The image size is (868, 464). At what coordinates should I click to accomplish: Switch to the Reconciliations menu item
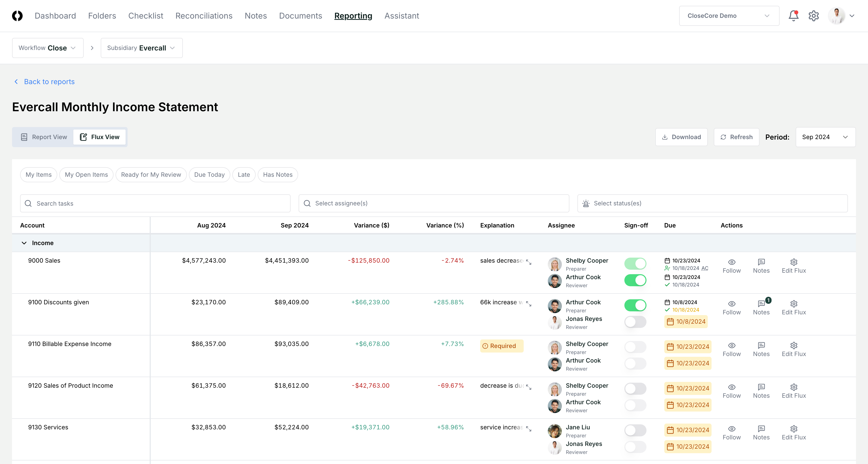click(203, 16)
